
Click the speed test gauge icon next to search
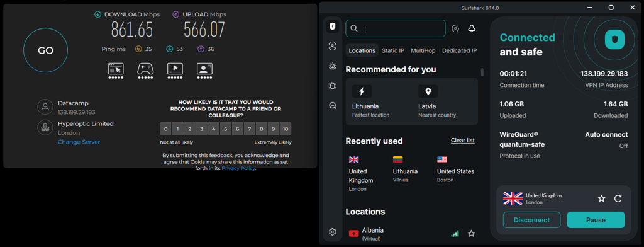[x=455, y=28]
